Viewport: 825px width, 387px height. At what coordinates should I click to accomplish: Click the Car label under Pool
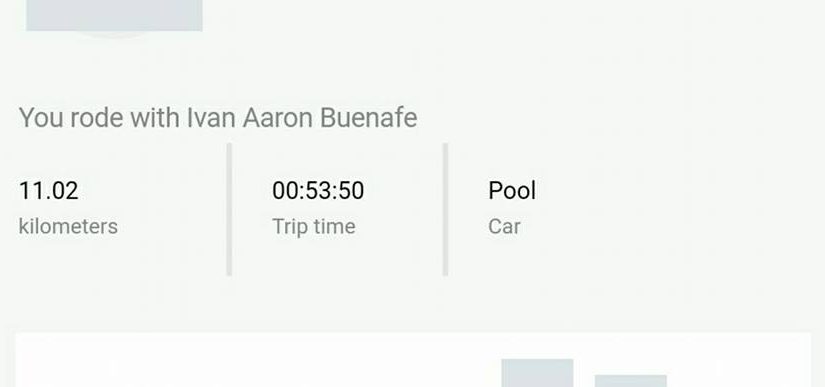pos(504,227)
